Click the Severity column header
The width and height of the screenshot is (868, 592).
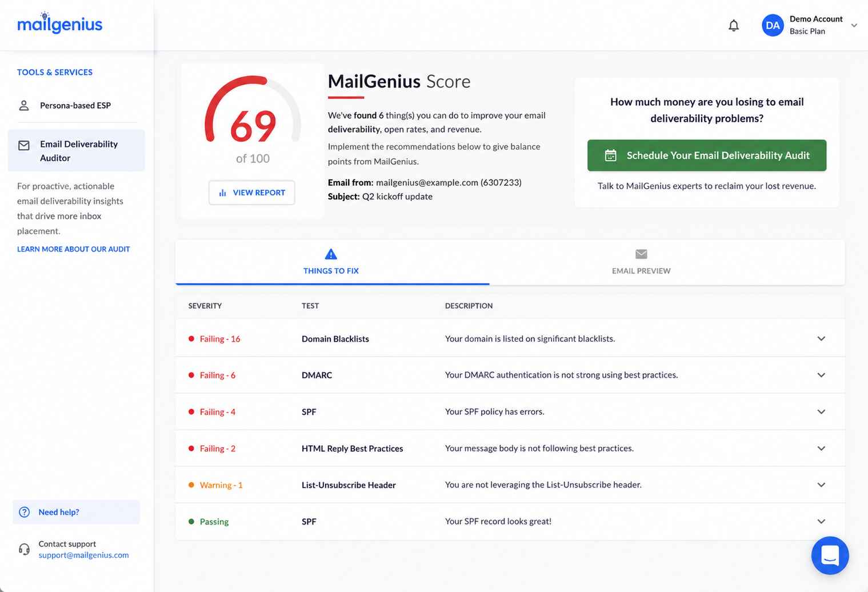(205, 306)
